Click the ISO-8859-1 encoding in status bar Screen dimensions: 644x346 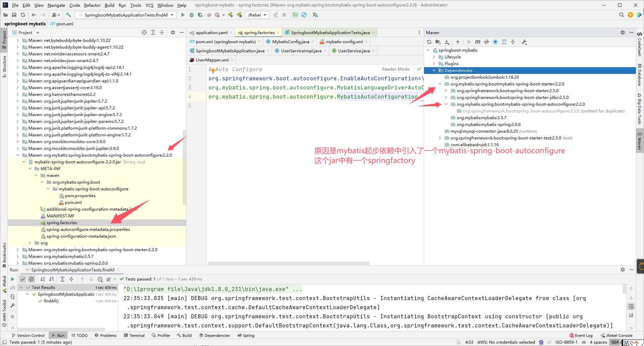[566, 342]
